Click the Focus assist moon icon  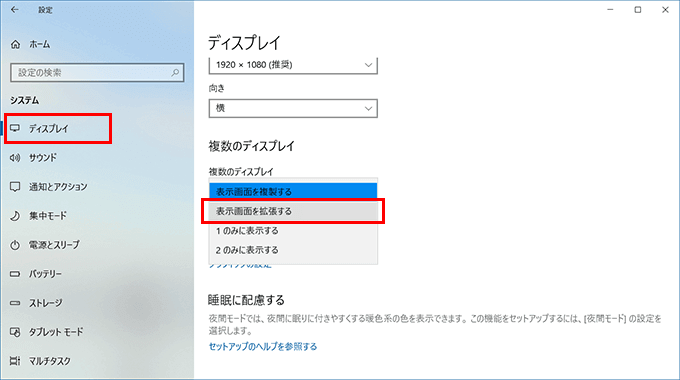coord(15,216)
